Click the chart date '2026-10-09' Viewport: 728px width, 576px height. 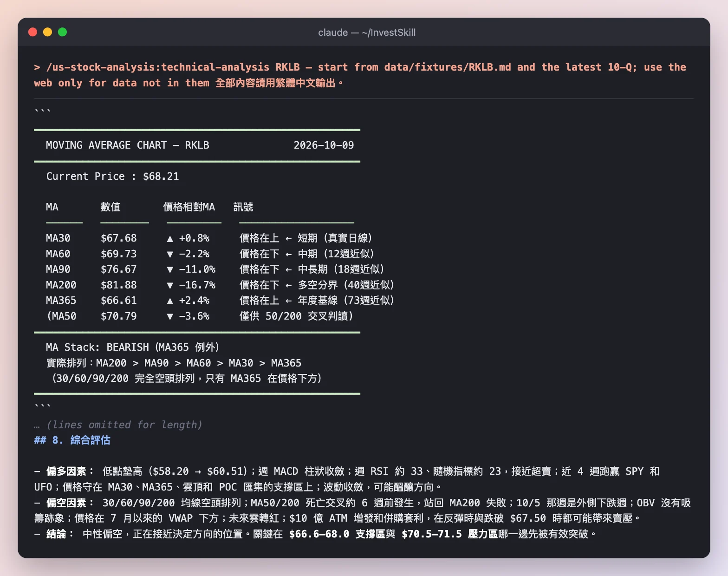pyautogui.click(x=324, y=145)
